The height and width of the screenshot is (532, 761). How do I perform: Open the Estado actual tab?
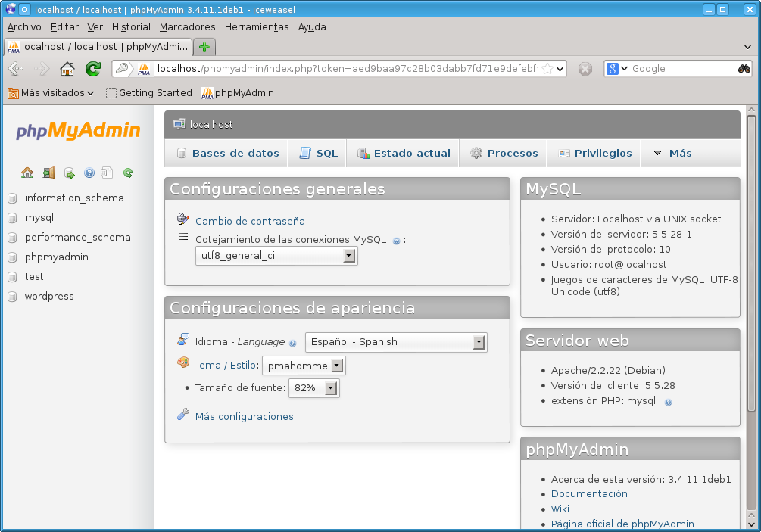coord(404,154)
